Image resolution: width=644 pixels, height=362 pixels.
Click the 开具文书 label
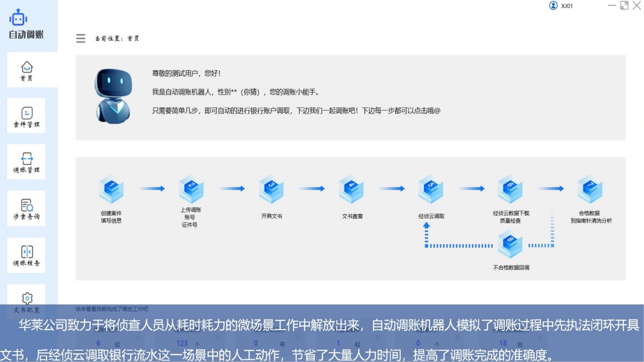(x=272, y=216)
